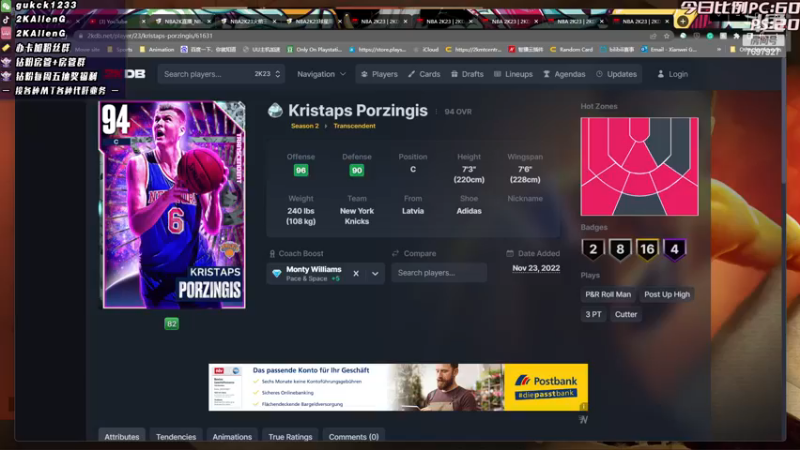800x450 pixels.
Task: Click the share page icon in address bar
Action: point(653,36)
